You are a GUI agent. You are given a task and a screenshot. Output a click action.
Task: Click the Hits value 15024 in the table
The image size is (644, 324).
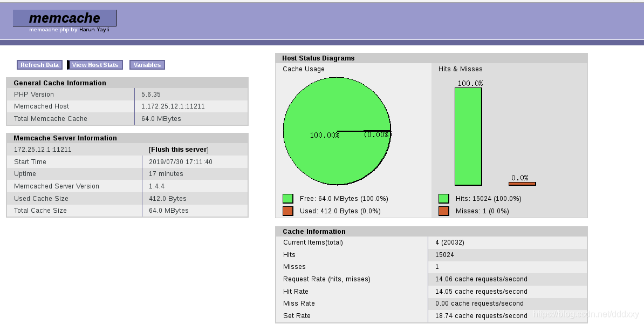pos(445,254)
